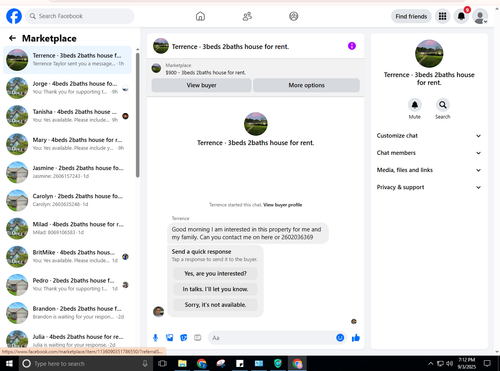Open the Facebook menu grid icon

pyautogui.click(x=442, y=16)
